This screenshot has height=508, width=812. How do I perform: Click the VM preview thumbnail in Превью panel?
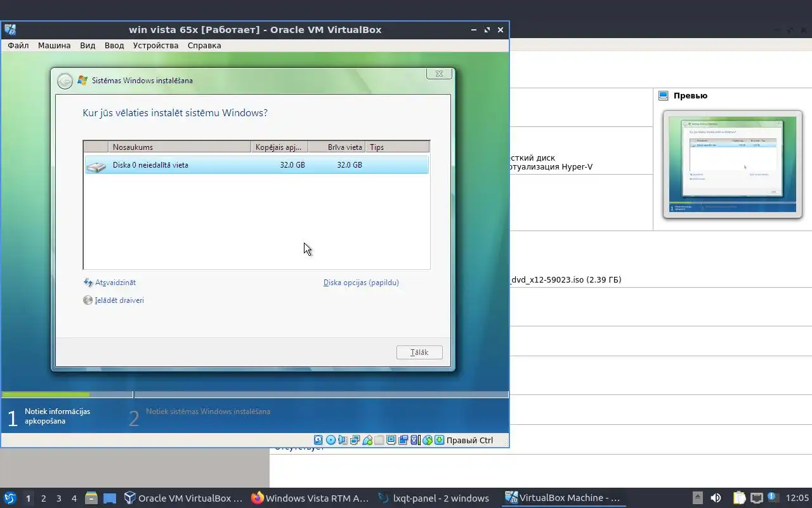(x=733, y=164)
